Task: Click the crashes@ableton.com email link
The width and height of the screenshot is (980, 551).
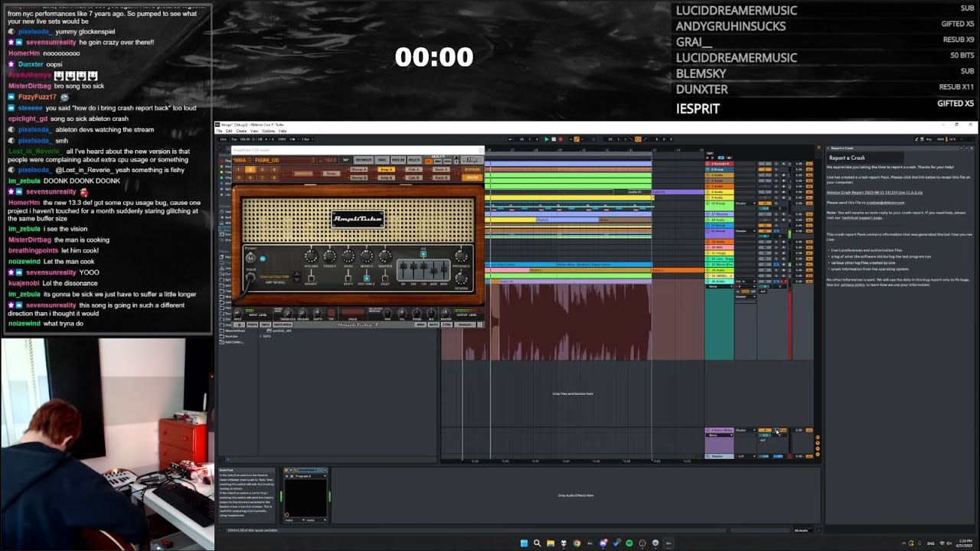Action: click(x=885, y=203)
